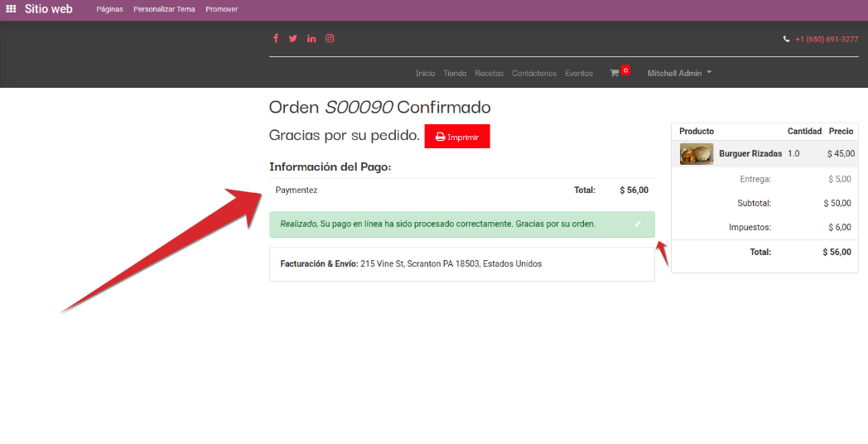Go to the Inicio page link

425,73
